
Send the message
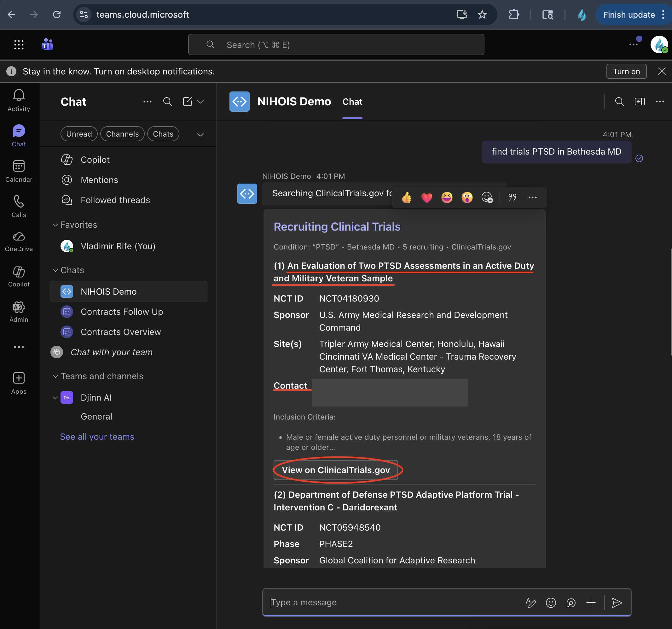(x=617, y=603)
